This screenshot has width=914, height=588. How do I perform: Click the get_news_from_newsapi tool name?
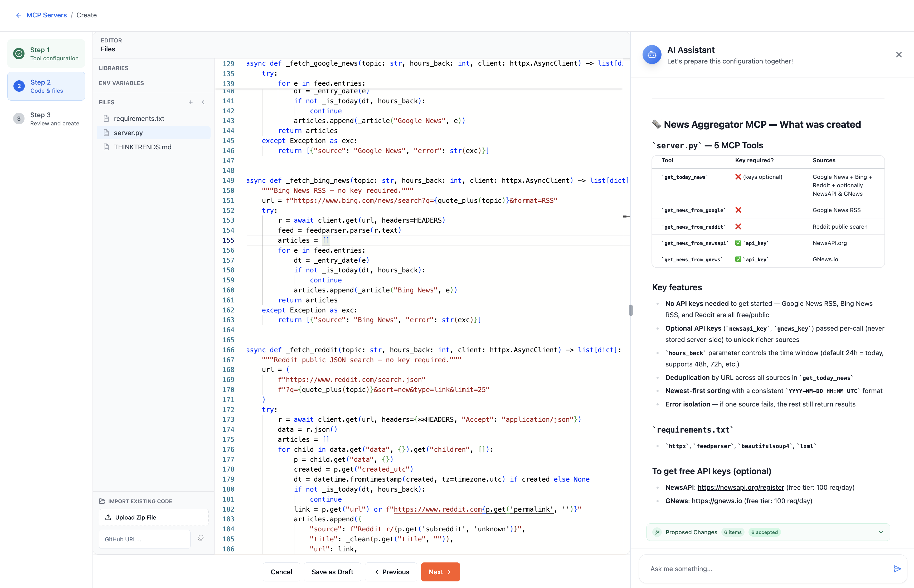click(695, 243)
